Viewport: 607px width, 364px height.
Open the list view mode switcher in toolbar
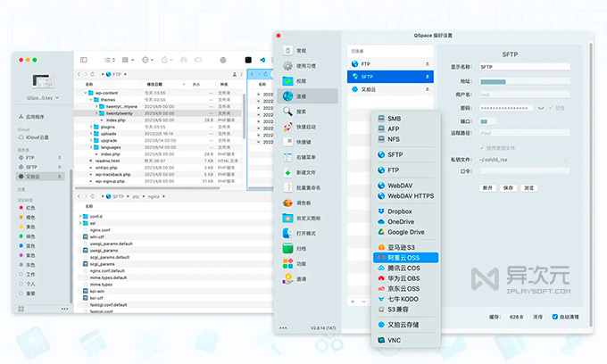tap(110, 60)
